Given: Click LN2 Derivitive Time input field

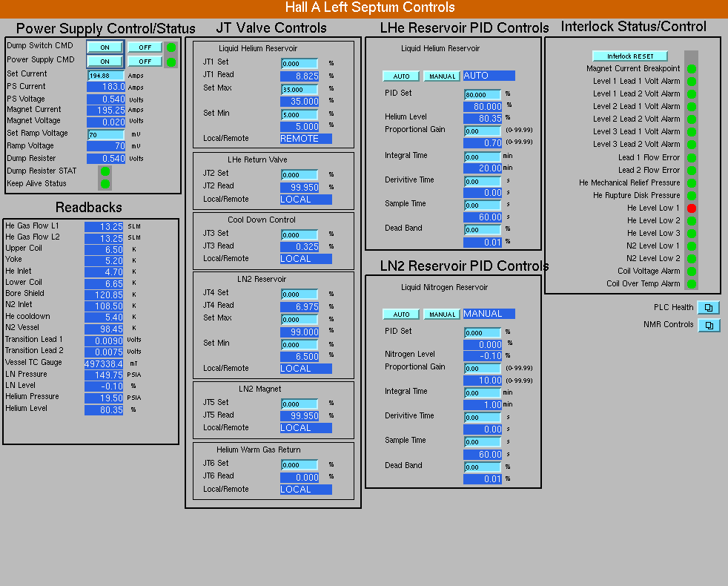Looking at the screenshot, I should click(x=483, y=418).
